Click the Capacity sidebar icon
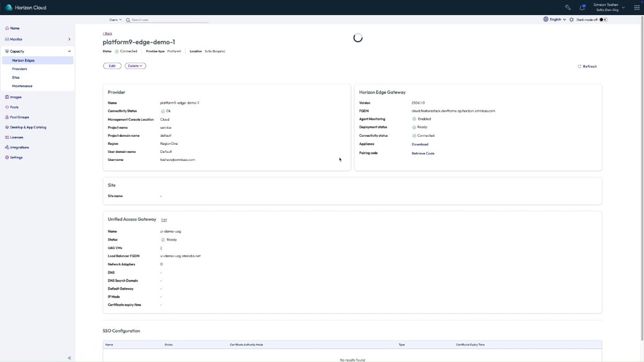 point(6,51)
